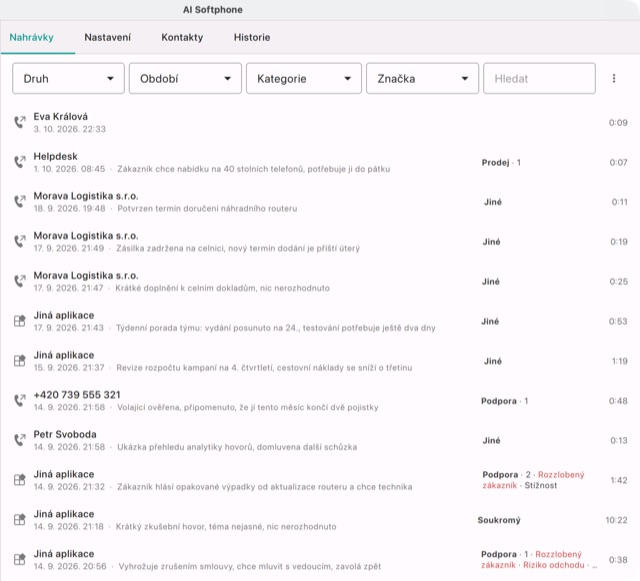640x581 pixels.
Task: Click call icon beside Petr Svoboda
Action: tap(20, 440)
